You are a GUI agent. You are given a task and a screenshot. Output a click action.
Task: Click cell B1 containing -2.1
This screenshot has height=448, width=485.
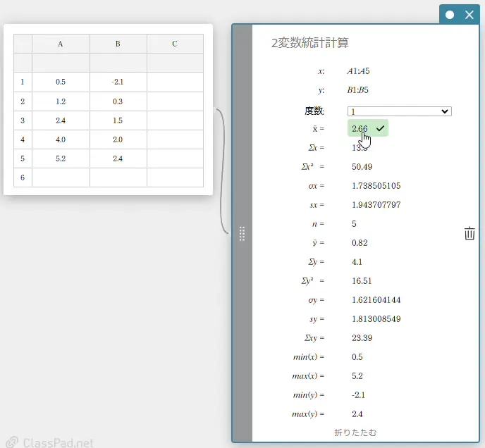tap(118, 82)
